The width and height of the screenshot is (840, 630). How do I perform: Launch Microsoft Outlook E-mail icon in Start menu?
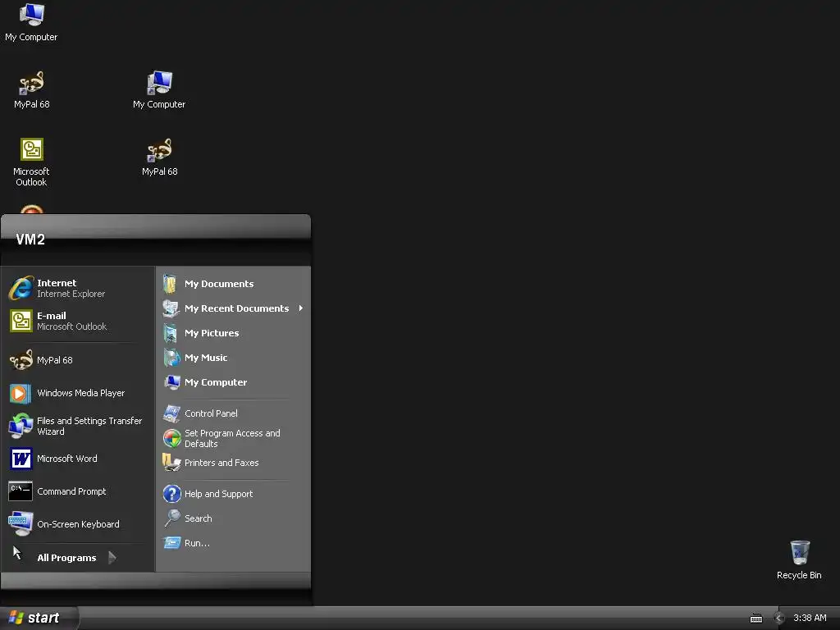click(21, 321)
